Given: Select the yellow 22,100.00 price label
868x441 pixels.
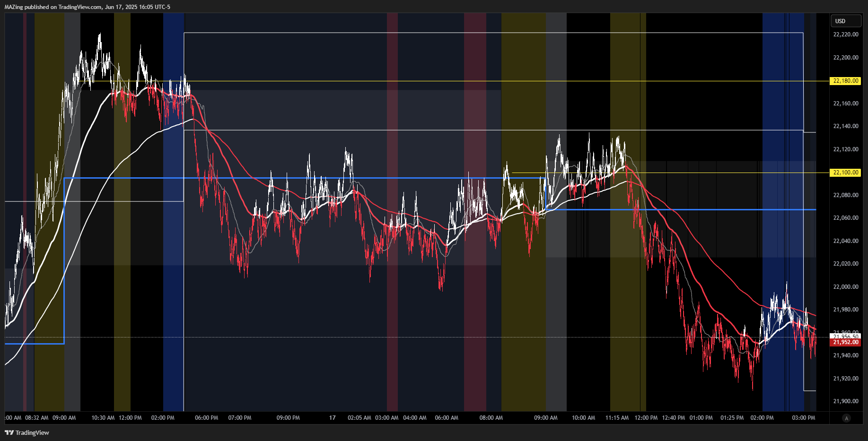Looking at the screenshot, I should coord(846,173).
